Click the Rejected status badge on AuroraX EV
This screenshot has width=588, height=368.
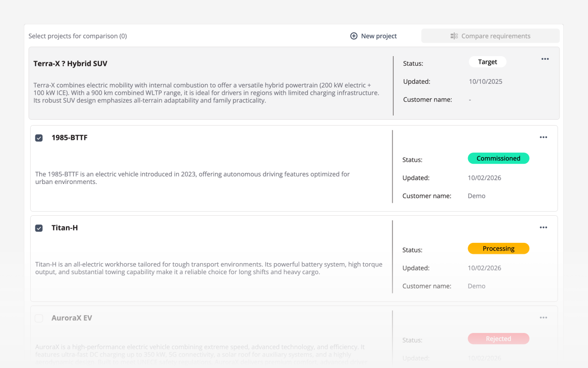498,339
